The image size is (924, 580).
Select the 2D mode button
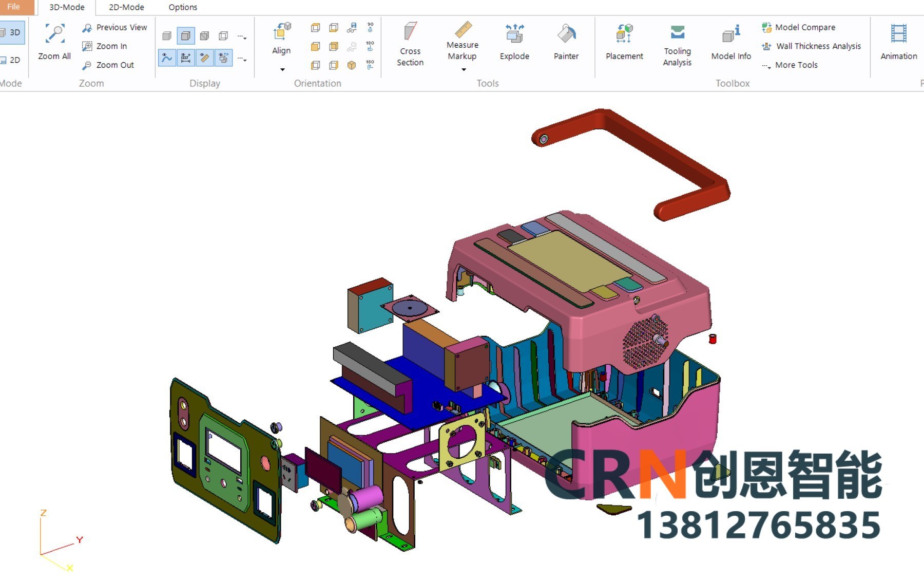tap(11, 60)
